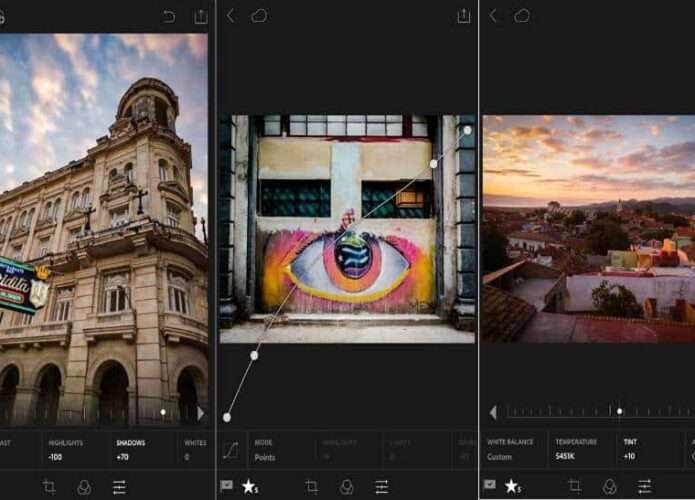Image resolution: width=695 pixels, height=500 pixels.
Task: Click the lowest tone curve point
Action: 227,417
